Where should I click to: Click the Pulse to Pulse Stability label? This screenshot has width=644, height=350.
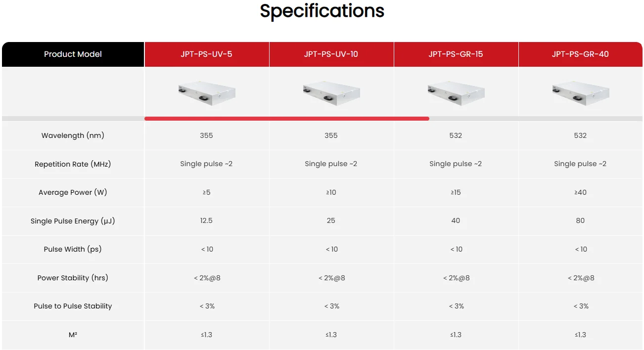[73, 306]
